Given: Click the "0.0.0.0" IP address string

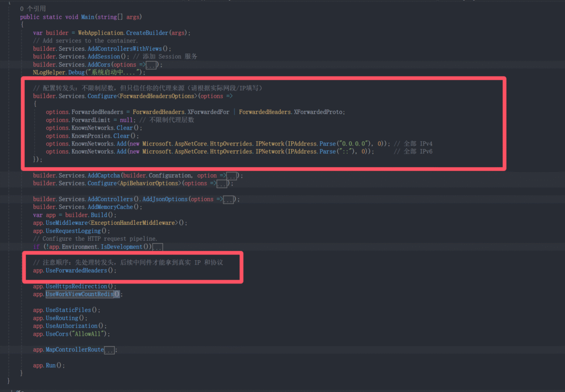Looking at the screenshot, I should (x=353, y=143).
